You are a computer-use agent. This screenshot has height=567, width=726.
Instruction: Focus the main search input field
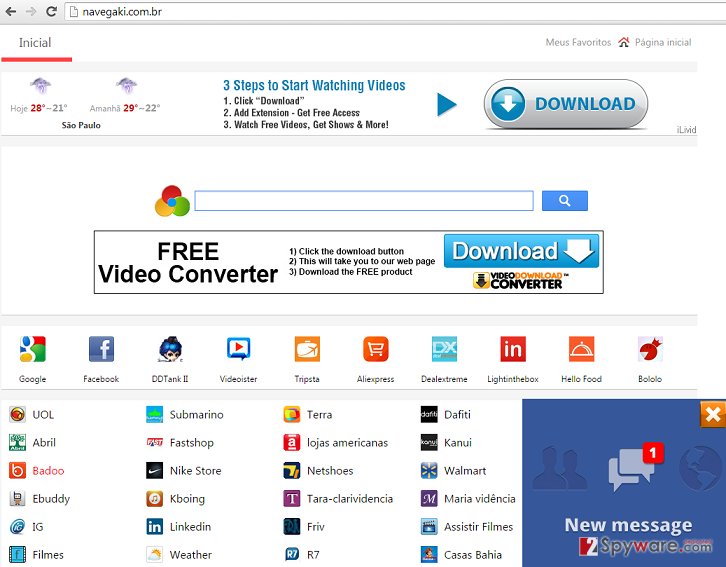tap(364, 201)
